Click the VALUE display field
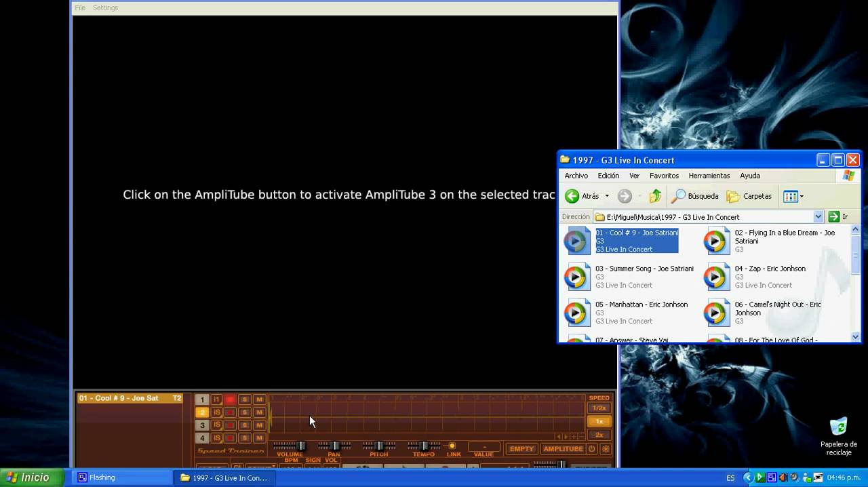Image resolution: width=868 pixels, height=487 pixels. point(484,447)
